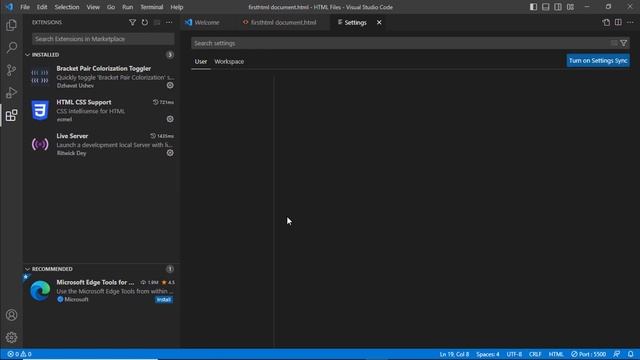Screen dimensions: 640x360
Task: Manage HTML CSS Support gear
Action: [x=170, y=119]
